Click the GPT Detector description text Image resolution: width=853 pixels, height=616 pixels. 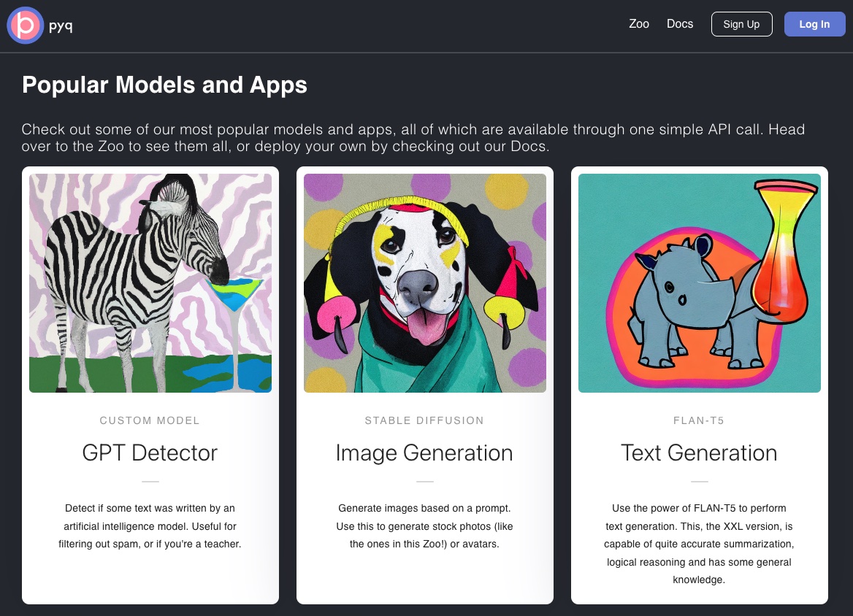tap(150, 525)
